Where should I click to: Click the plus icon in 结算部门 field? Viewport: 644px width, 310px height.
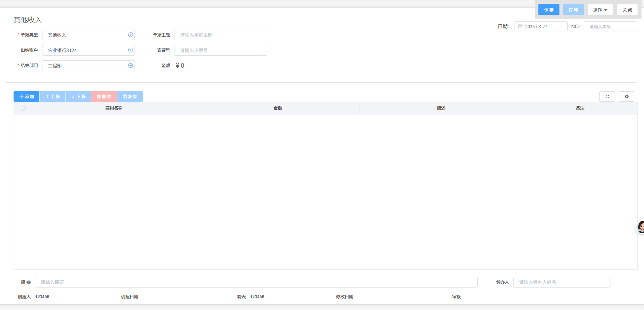[131, 66]
